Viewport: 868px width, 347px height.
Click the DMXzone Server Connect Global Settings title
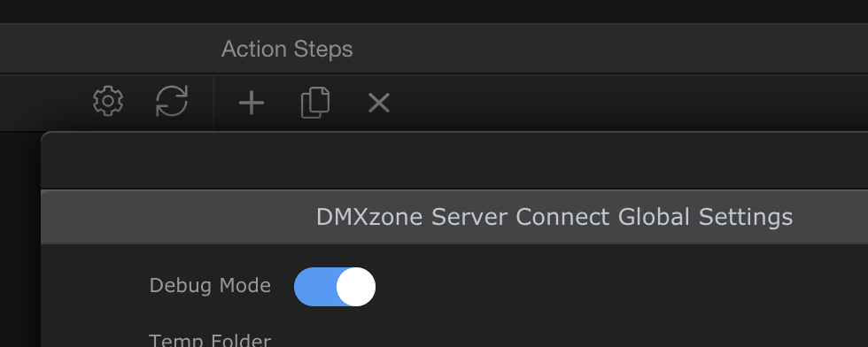tap(554, 217)
